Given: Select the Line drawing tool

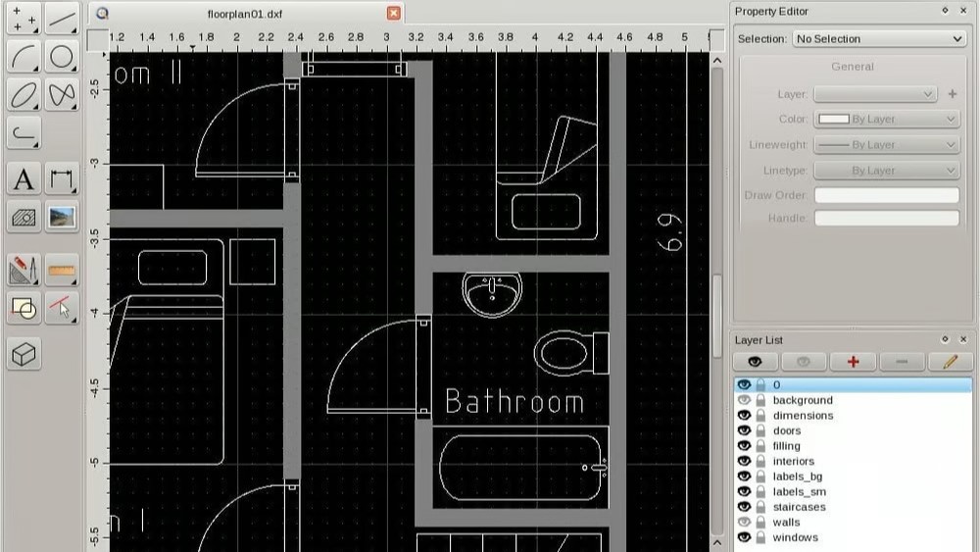Looking at the screenshot, I should click(61, 20).
